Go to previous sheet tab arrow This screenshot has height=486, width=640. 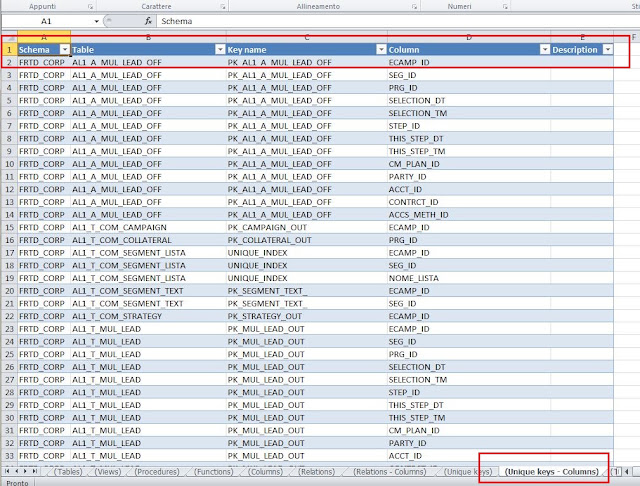pos(16,471)
